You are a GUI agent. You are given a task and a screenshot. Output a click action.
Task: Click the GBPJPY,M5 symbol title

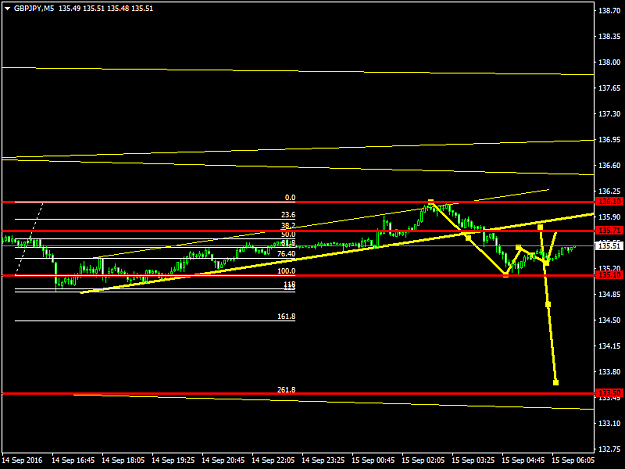pyautogui.click(x=34, y=8)
